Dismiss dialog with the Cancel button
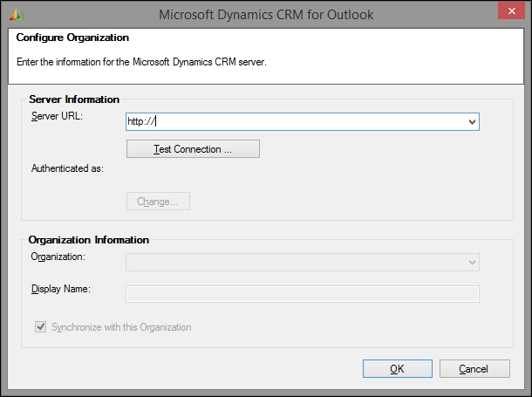The height and width of the screenshot is (397, 532). [474, 369]
